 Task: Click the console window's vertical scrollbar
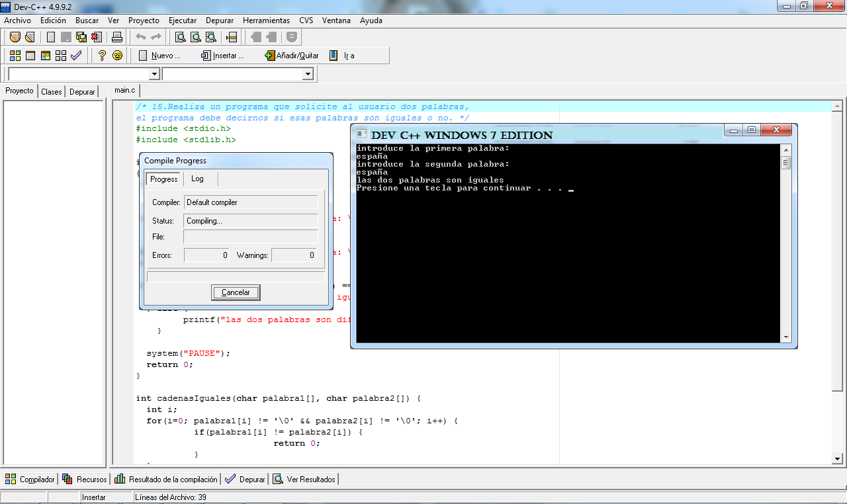[x=787, y=245]
